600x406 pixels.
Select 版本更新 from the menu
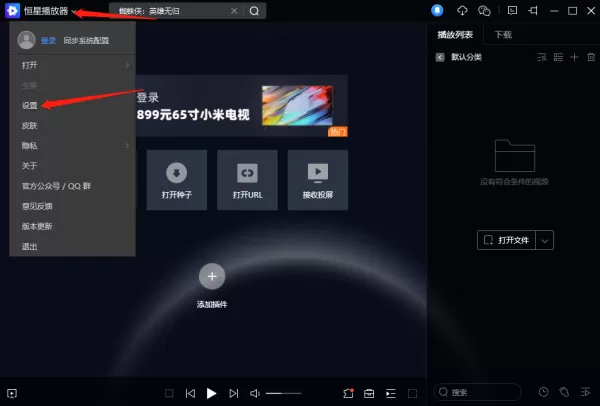coord(72,226)
